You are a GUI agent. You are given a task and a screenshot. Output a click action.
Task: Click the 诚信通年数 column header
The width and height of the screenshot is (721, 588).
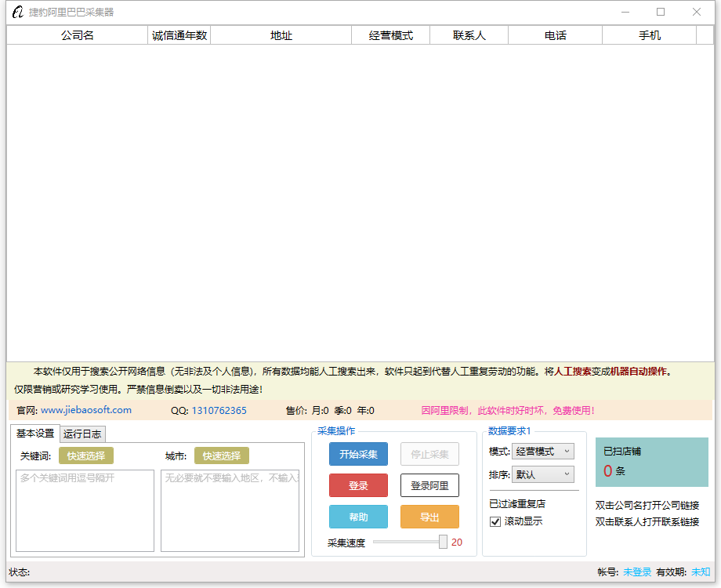click(x=179, y=35)
